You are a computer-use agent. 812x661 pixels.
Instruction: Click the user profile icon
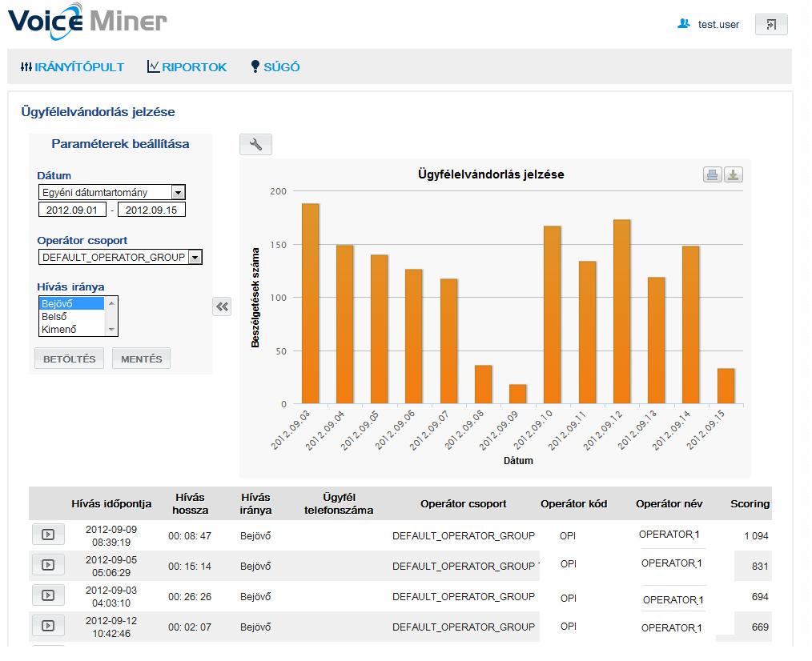point(684,24)
